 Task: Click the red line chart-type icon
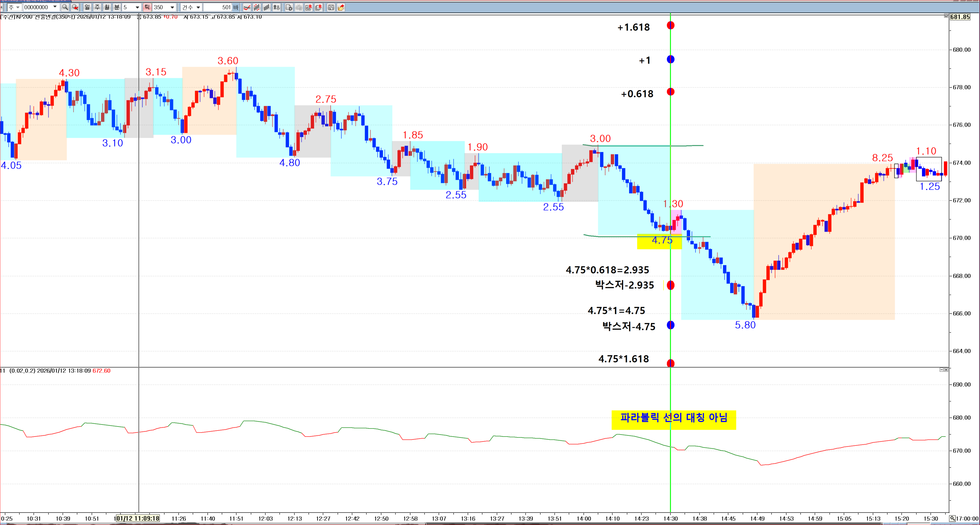click(247, 7)
